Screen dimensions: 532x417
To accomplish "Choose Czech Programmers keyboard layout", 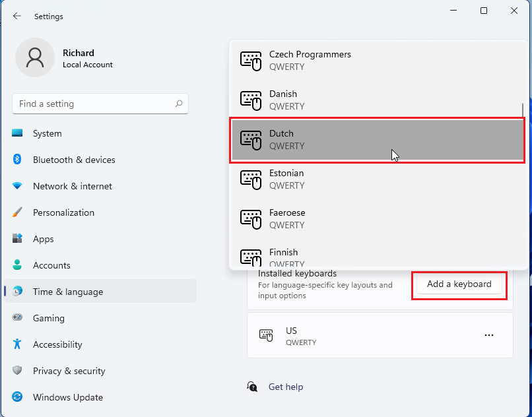I will click(376, 60).
